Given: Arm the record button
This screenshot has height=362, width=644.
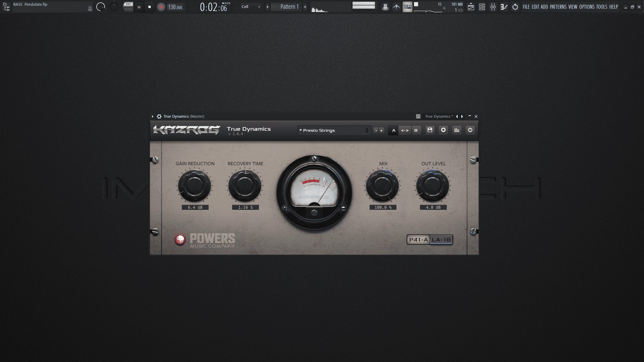Looking at the screenshot, I should pyautogui.click(x=161, y=7).
